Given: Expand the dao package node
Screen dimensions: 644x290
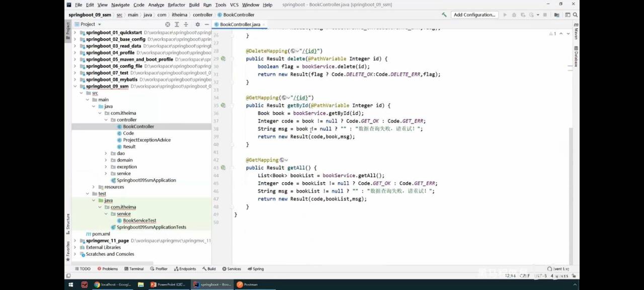Looking at the screenshot, I should (106, 154).
